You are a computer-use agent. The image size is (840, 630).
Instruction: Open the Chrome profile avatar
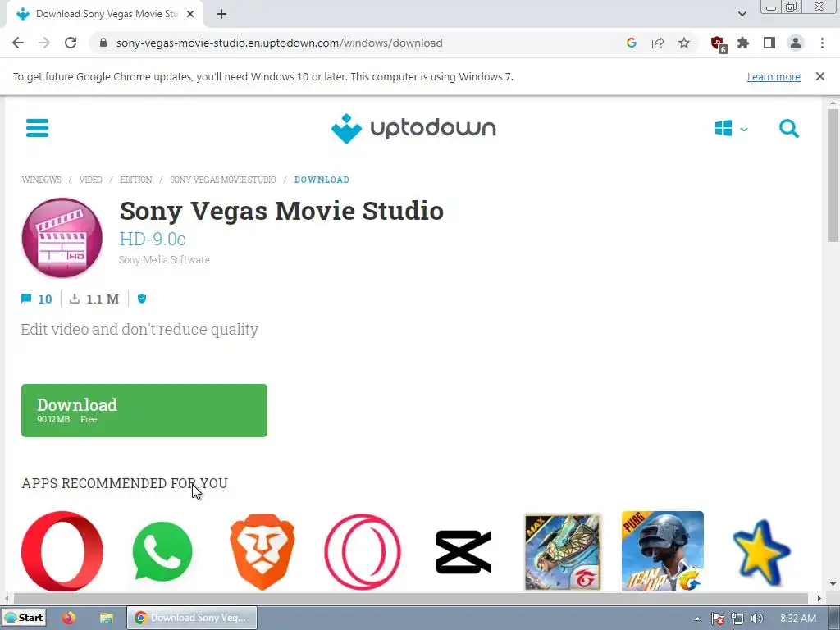[796, 43]
